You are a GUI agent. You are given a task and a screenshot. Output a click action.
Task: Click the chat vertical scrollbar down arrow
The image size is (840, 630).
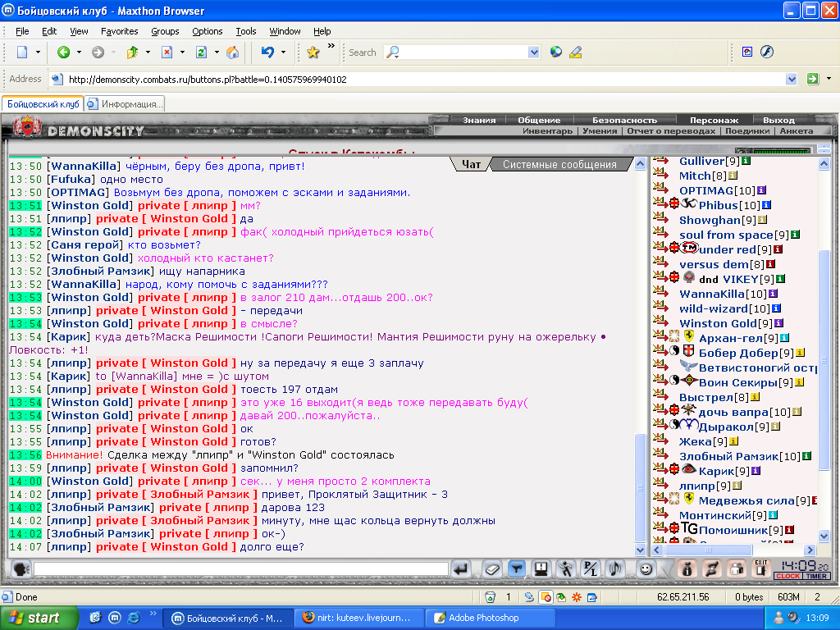click(x=640, y=550)
